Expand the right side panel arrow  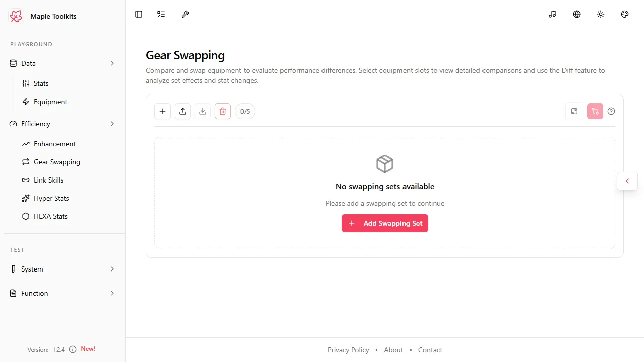[x=627, y=181]
